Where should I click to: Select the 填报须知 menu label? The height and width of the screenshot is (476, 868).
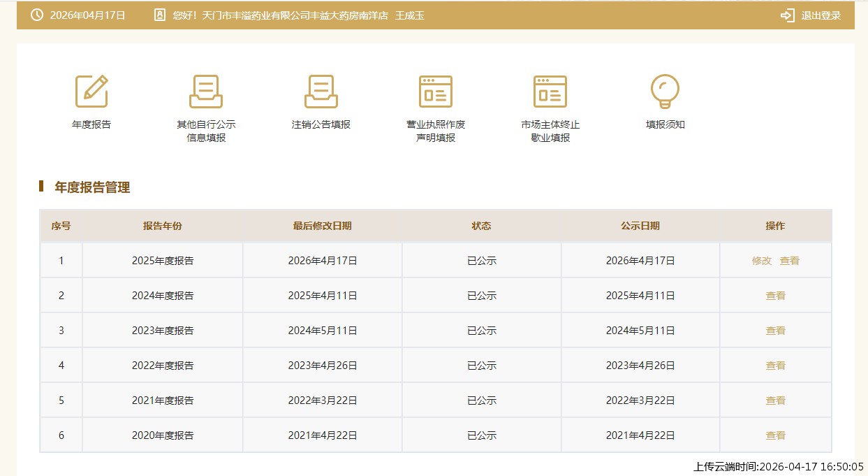665,124
